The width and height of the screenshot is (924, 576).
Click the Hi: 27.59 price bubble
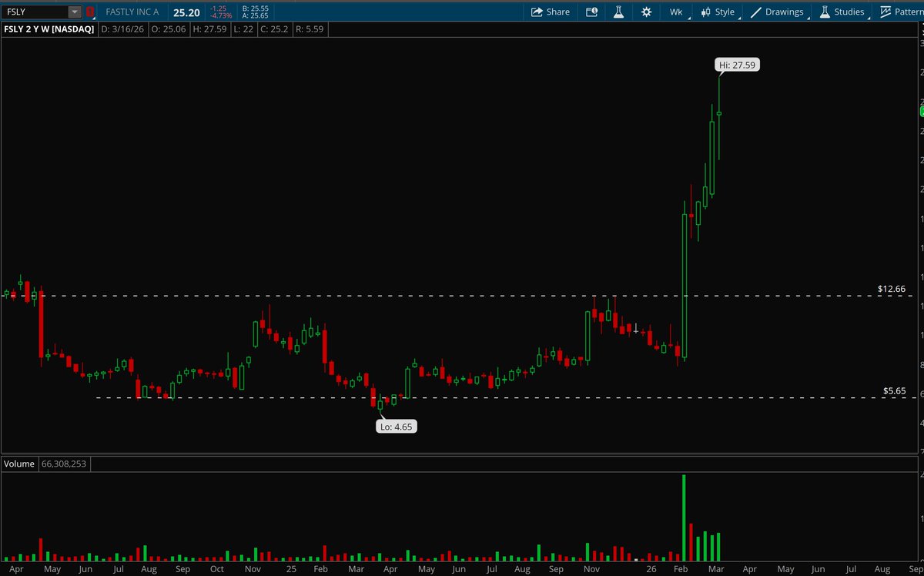738,65
